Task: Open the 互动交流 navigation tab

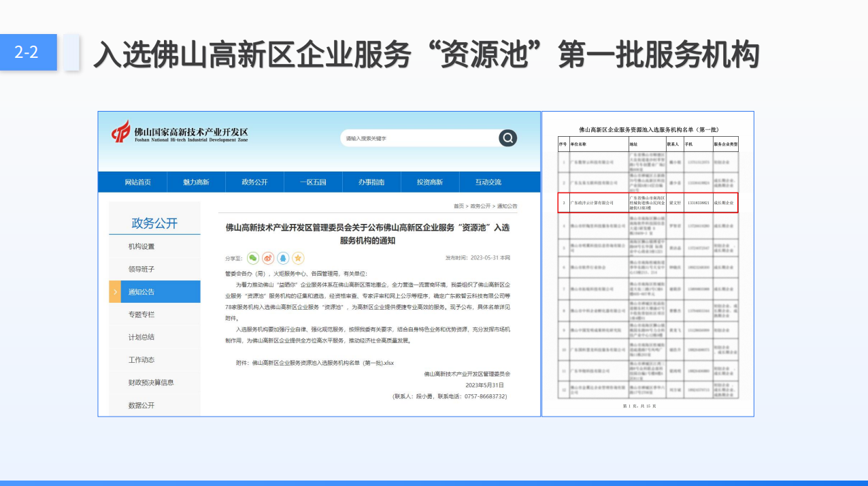Action: click(x=488, y=182)
